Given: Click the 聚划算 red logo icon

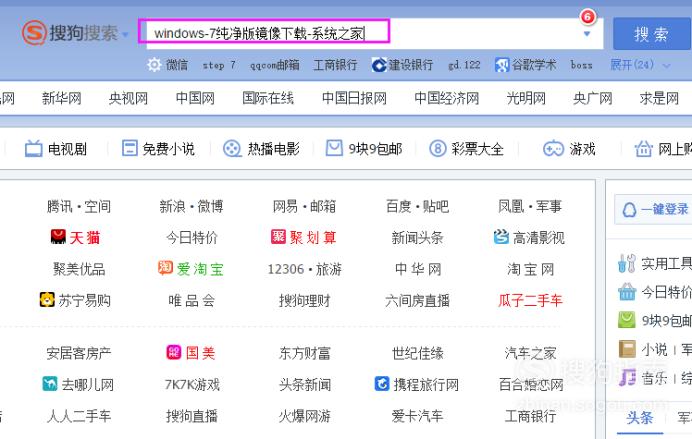Looking at the screenshot, I should (x=278, y=236).
